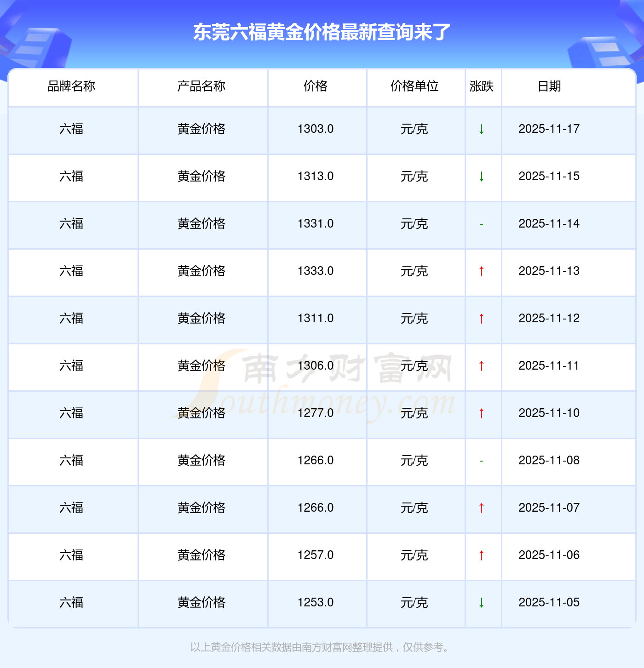Select the date 2025-11-13
The image size is (644, 668).
(x=549, y=271)
